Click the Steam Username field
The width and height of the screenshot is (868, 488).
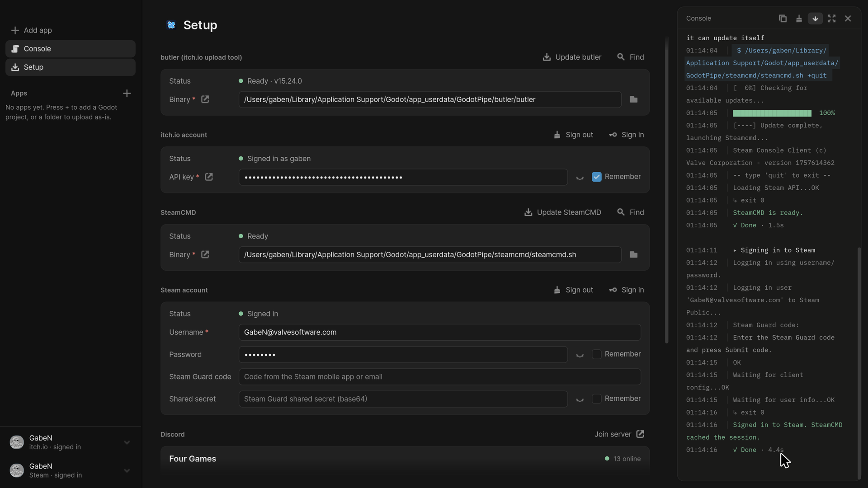(x=440, y=332)
